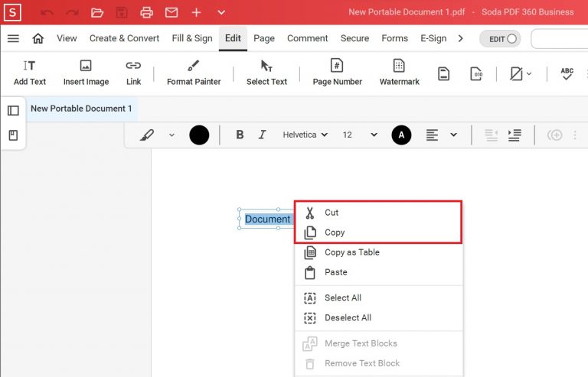Click the black fill color swatch
The width and height of the screenshot is (588, 377).
coord(199,135)
